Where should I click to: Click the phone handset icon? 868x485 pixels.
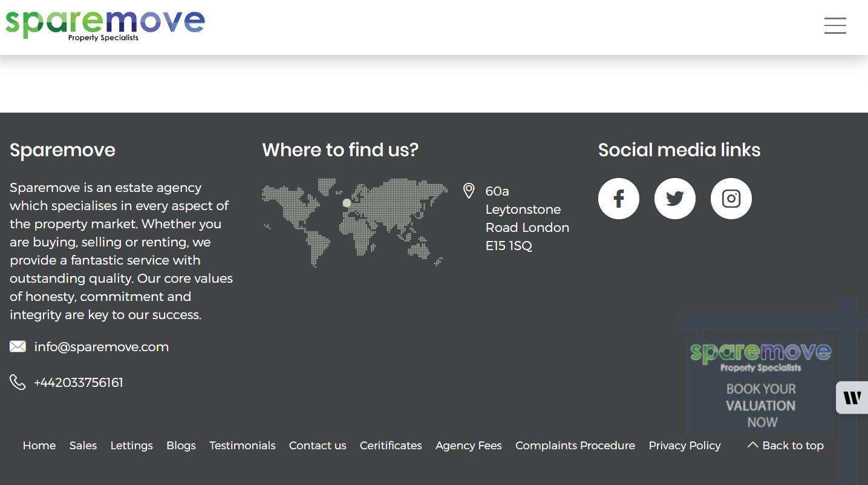coord(18,382)
